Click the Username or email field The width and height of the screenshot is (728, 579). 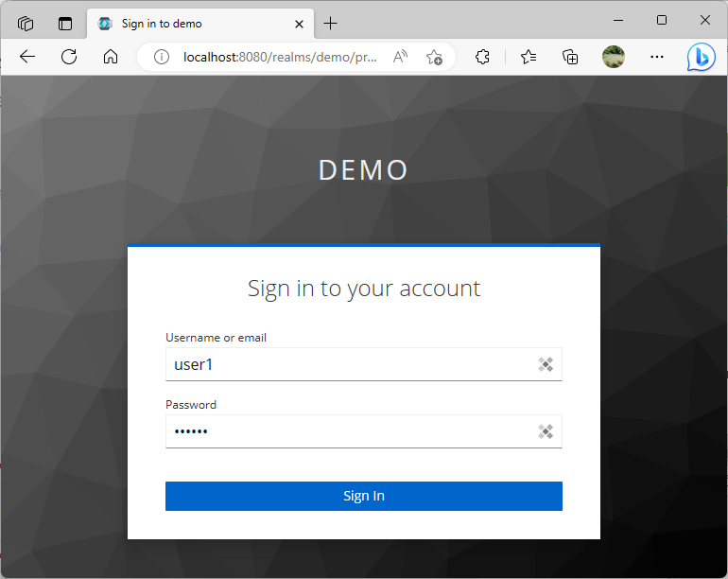point(364,364)
